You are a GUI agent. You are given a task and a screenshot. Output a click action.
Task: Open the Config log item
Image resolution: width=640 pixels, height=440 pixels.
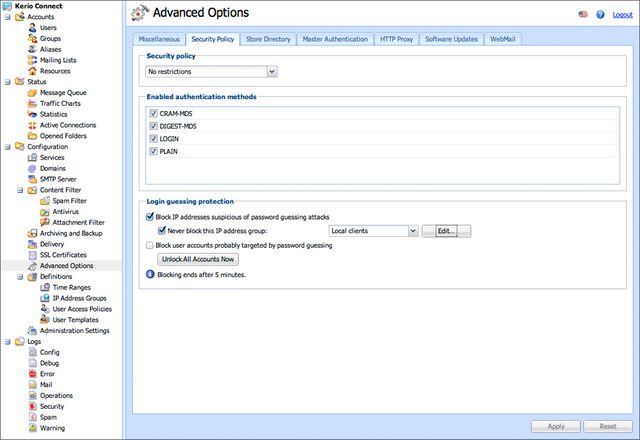(x=49, y=352)
